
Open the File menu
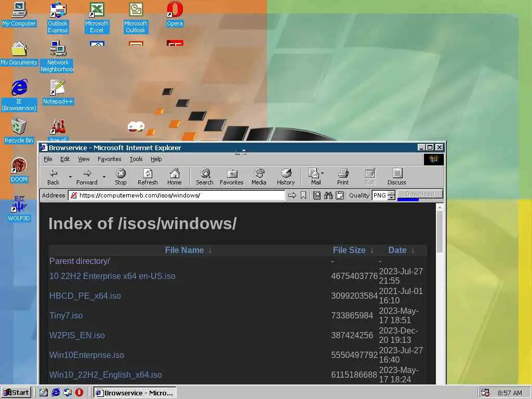[48, 159]
